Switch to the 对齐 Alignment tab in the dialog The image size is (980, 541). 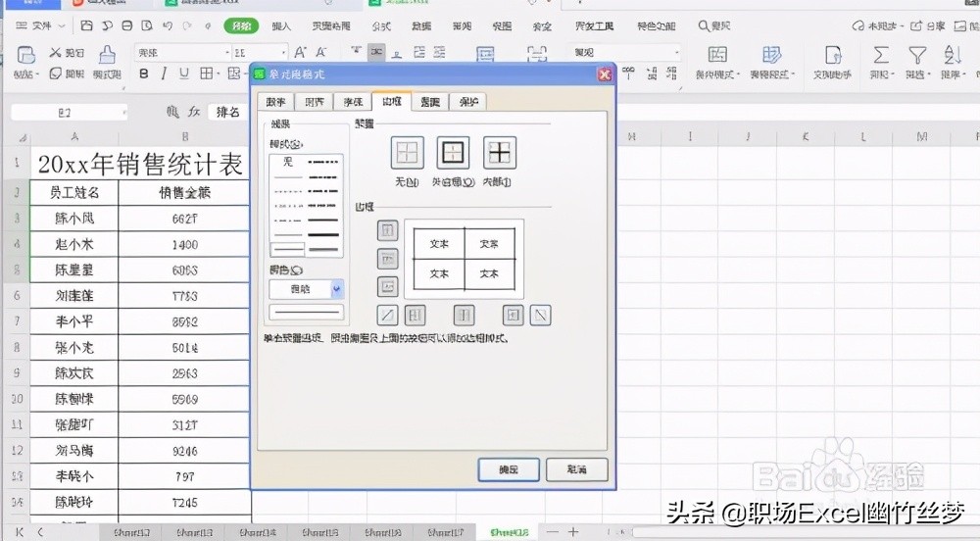(315, 102)
